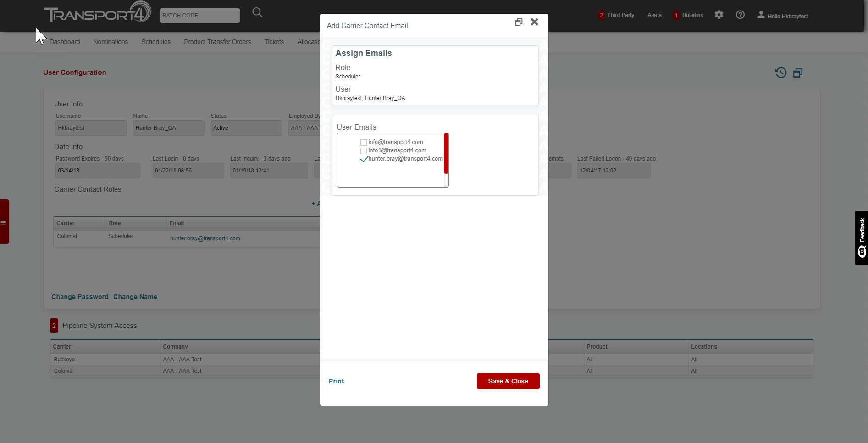This screenshot has height=443, width=868.
Task: Open the Nominations menu
Action: 111,42
